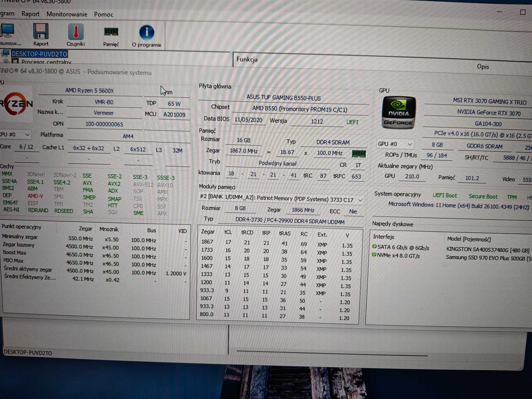Click Podwójny kanał mode field
The width and height of the screenshot is (532, 399).
pos(277,163)
